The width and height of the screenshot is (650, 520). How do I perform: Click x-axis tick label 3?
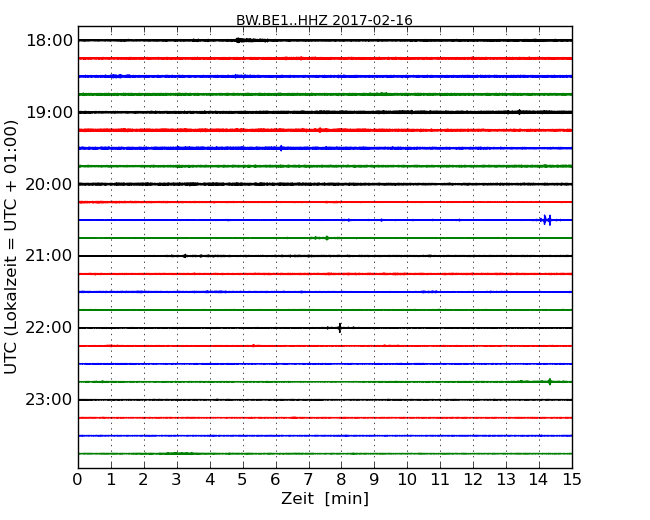pyautogui.click(x=177, y=480)
